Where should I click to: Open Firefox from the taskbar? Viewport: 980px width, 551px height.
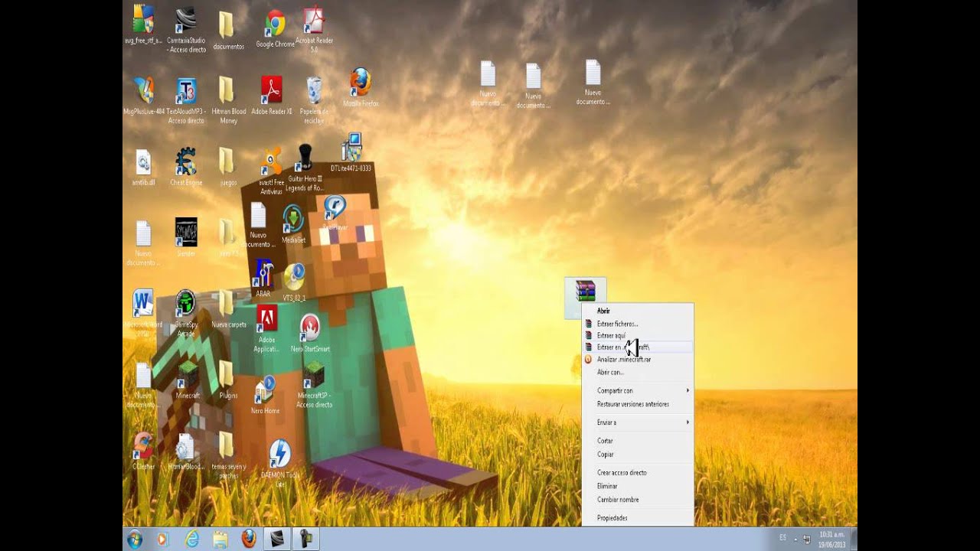(x=249, y=539)
